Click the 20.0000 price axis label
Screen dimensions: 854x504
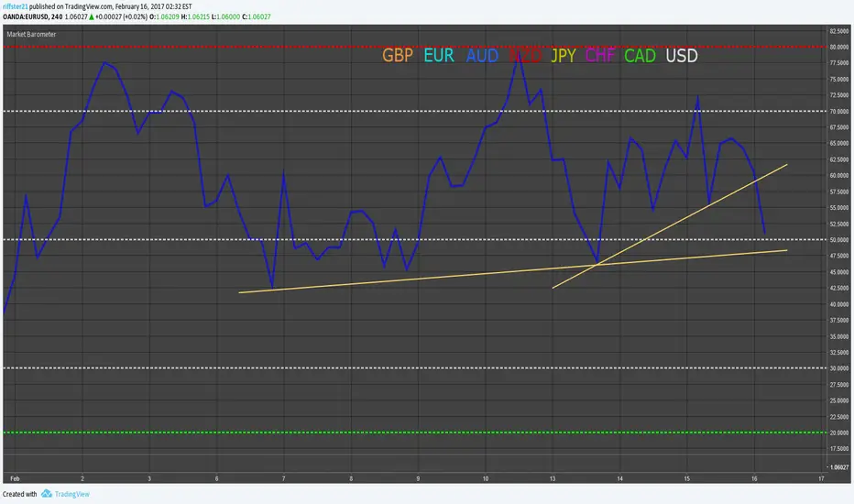pyautogui.click(x=838, y=433)
